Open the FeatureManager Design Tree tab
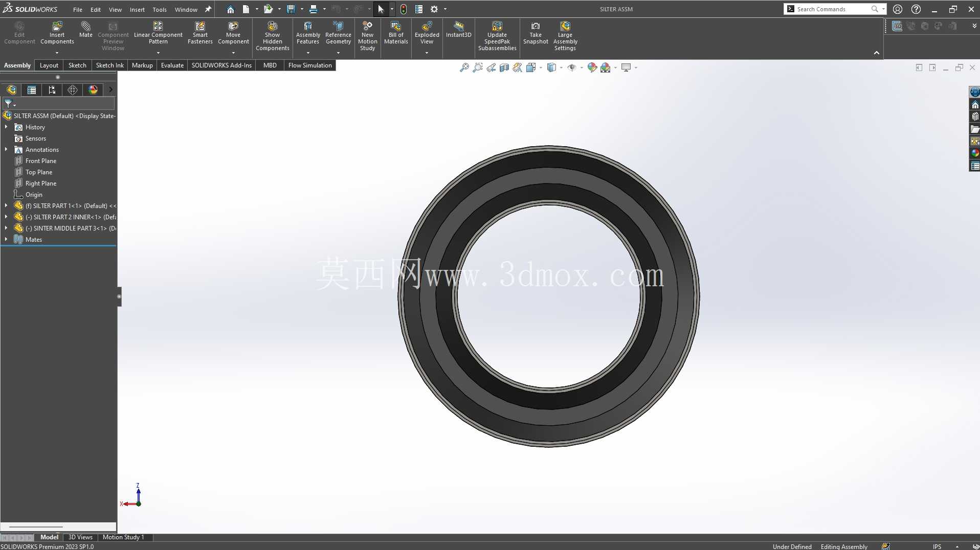The height and width of the screenshot is (550, 980). coord(12,90)
